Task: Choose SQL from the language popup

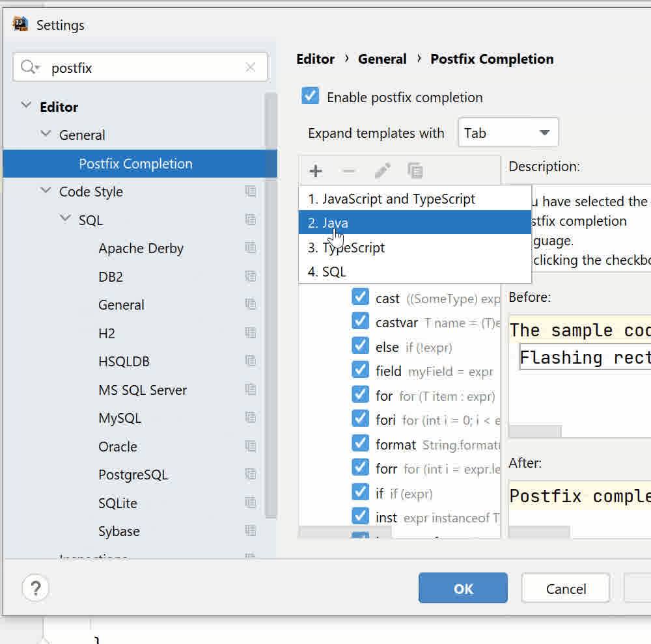Action: [415, 271]
